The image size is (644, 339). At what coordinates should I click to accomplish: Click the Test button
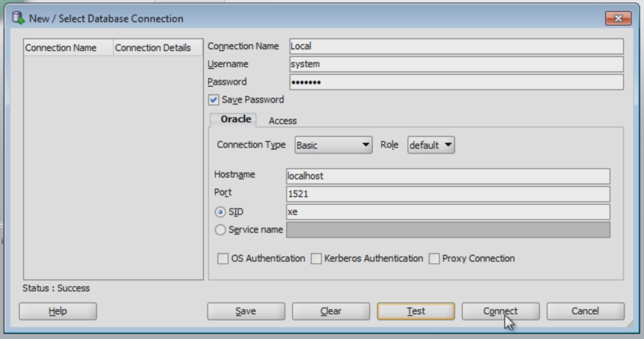pyautogui.click(x=416, y=311)
